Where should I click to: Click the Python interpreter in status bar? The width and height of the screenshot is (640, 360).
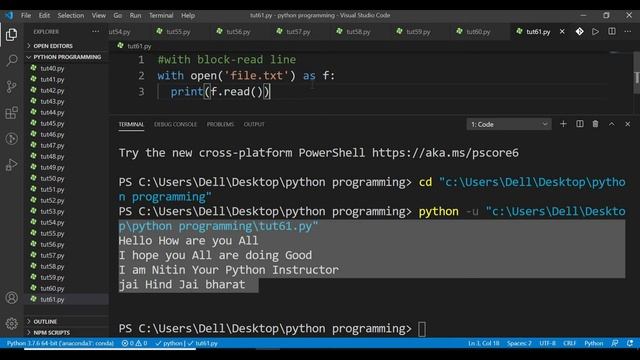(x=60, y=343)
